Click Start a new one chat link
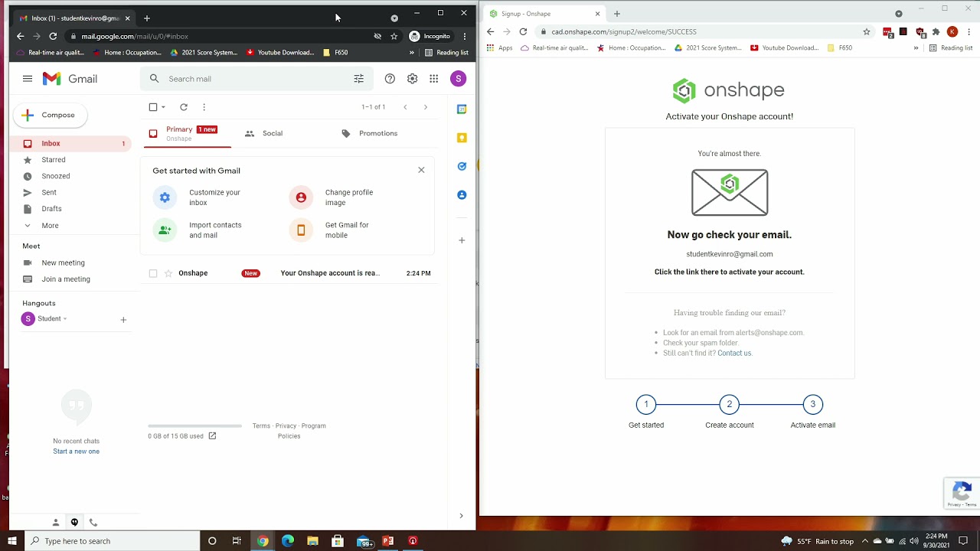This screenshot has height=551, width=980. pyautogui.click(x=76, y=452)
